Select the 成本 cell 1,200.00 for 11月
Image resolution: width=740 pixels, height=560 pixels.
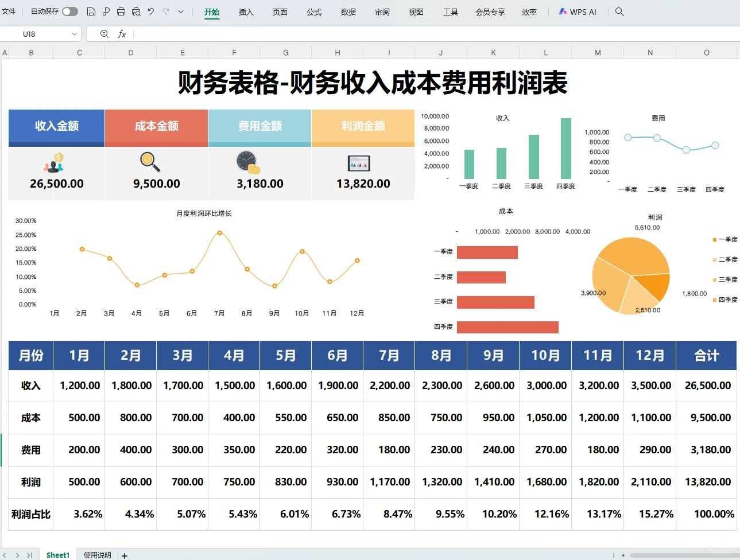point(598,418)
